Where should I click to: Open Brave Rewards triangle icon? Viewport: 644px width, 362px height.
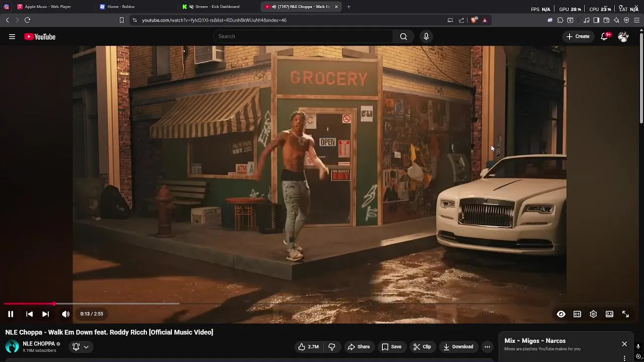(485, 20)
